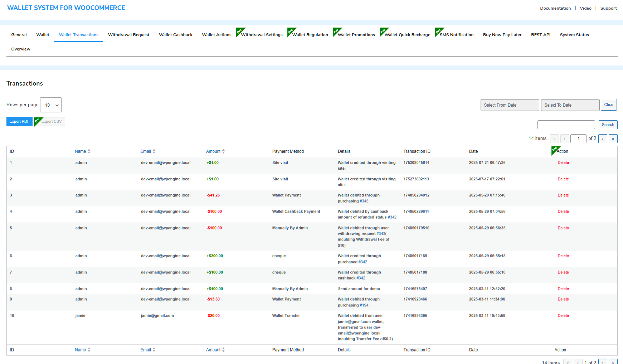Image resolution: width=623 pixels, height=364 pixels.
Task: Click the transaction search text box
Action: tap(566, 125)
